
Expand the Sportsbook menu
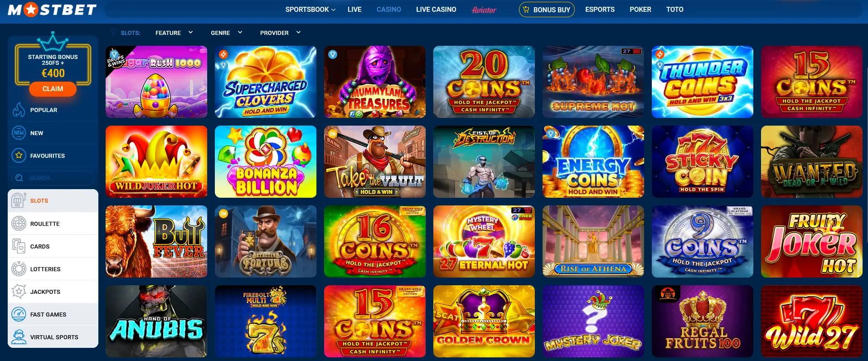coord(310,10)
